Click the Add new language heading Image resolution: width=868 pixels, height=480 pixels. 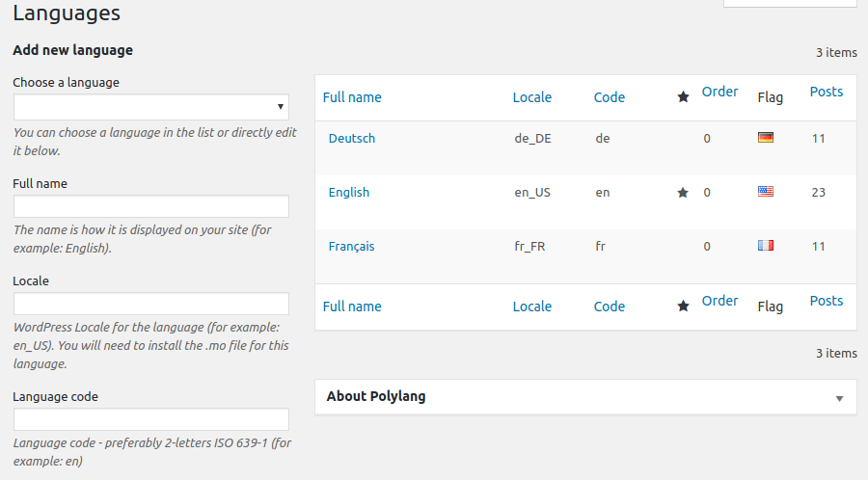(x=73, y=50)
